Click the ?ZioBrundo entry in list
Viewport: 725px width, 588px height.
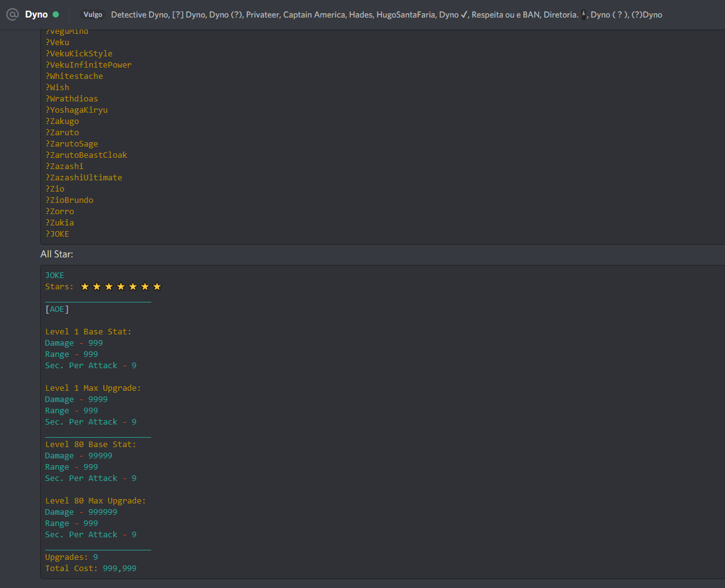tap(69, 200)
